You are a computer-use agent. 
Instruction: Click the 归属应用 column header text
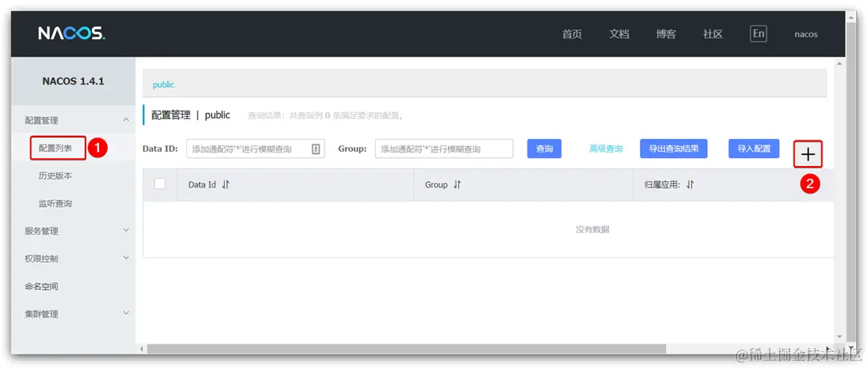click(x=662, y=185)
